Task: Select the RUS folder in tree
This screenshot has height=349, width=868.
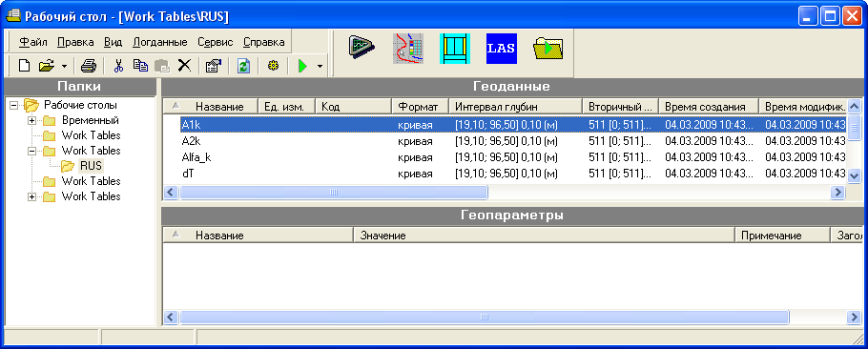Action: tap(92, 165)
